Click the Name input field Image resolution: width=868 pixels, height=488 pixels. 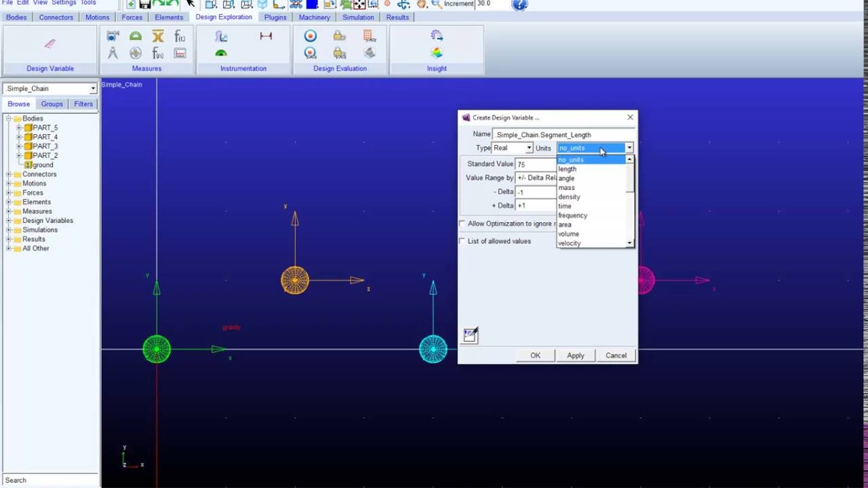563,135
